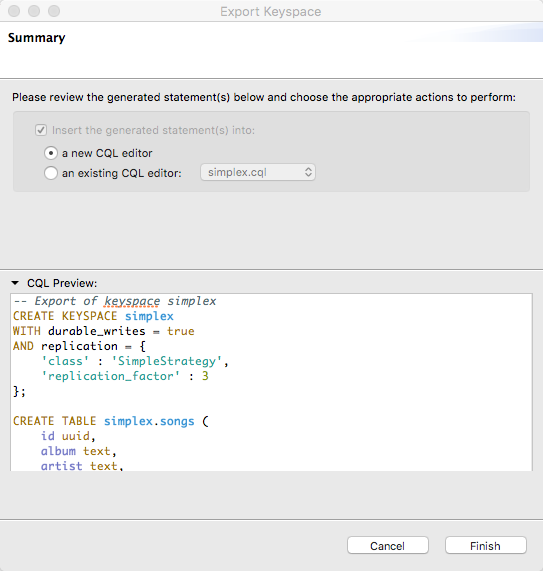Click the stepper arrows on simplex.cql combo

(308, 172)
